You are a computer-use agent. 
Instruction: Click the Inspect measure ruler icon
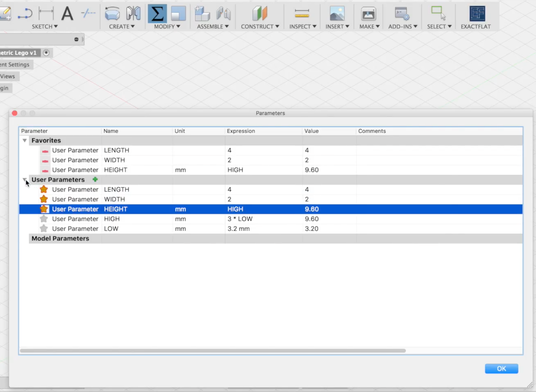pos(302,13)
